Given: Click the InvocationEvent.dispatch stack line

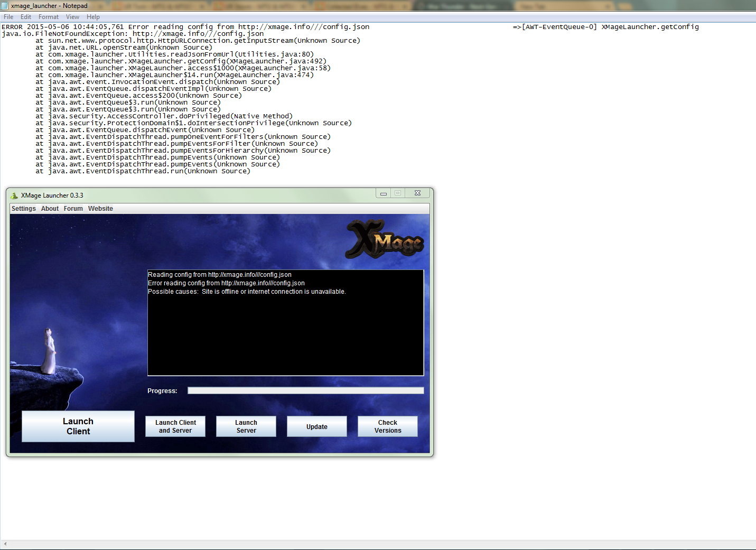Looking at the screenshot, I should 157,82.
